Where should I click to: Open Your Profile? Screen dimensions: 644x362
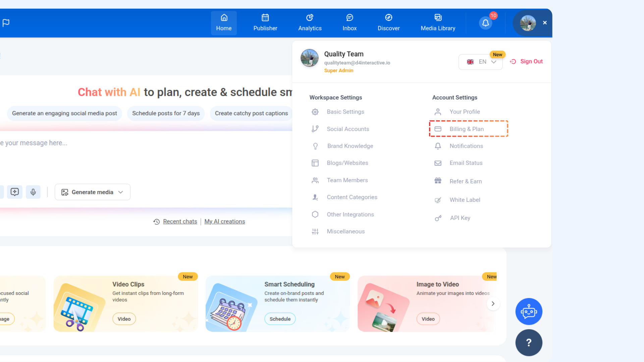pos(465,112)
